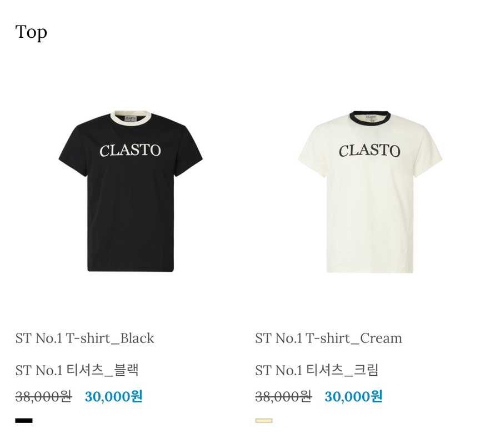Click neck label inside cream shirt collar
This screenshot has height=448, width=500.
point(371,118)
